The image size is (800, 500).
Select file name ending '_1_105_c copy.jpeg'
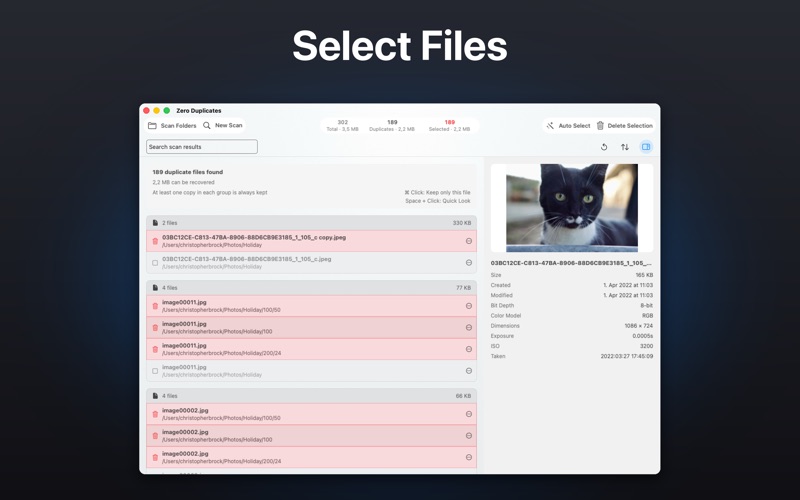(254, 237)
